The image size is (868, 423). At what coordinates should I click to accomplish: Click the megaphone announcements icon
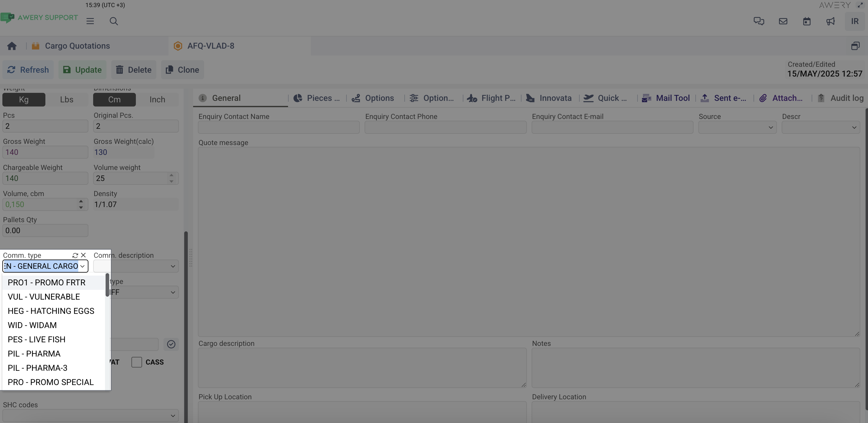coord(830,21)
